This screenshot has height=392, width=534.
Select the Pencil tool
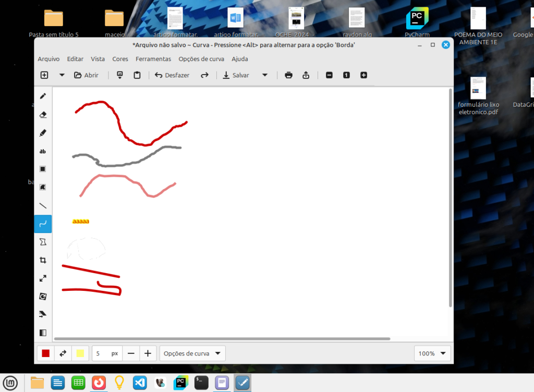(43, 96)
